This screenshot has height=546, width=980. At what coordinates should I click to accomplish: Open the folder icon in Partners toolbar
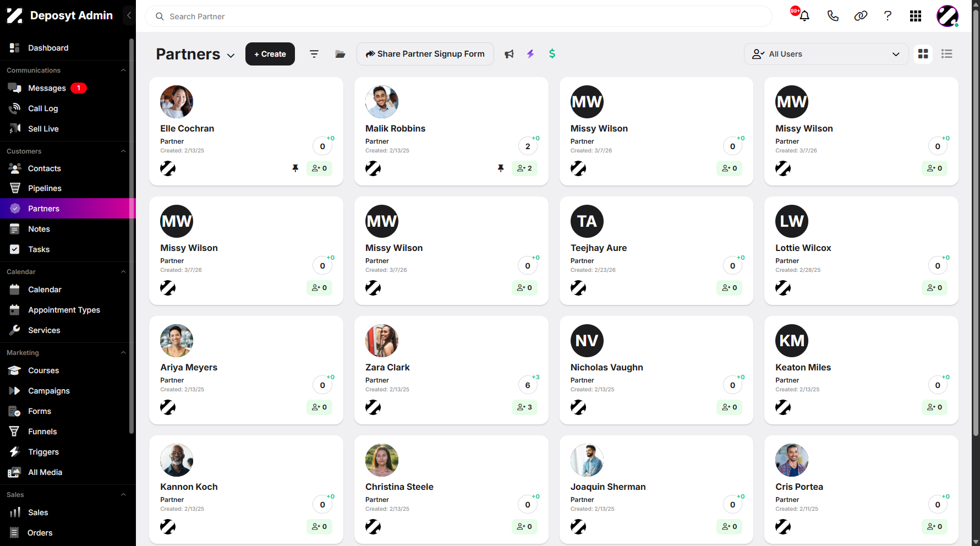340,54
